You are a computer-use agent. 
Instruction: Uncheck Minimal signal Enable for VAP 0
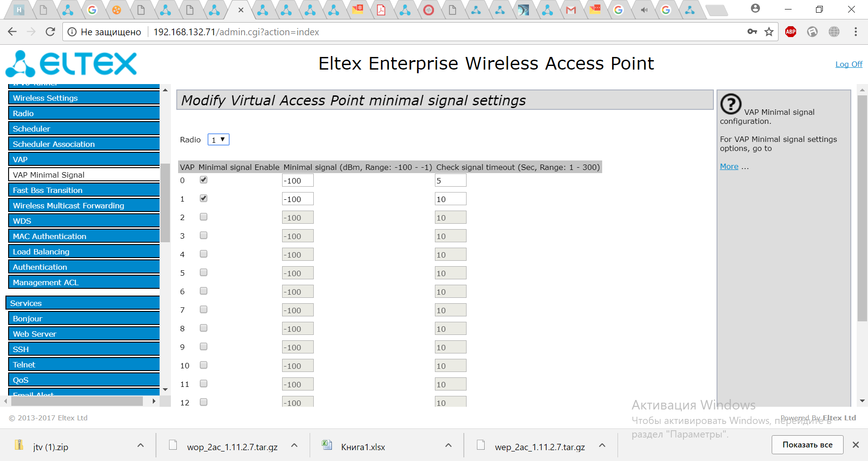coord(203,180)
